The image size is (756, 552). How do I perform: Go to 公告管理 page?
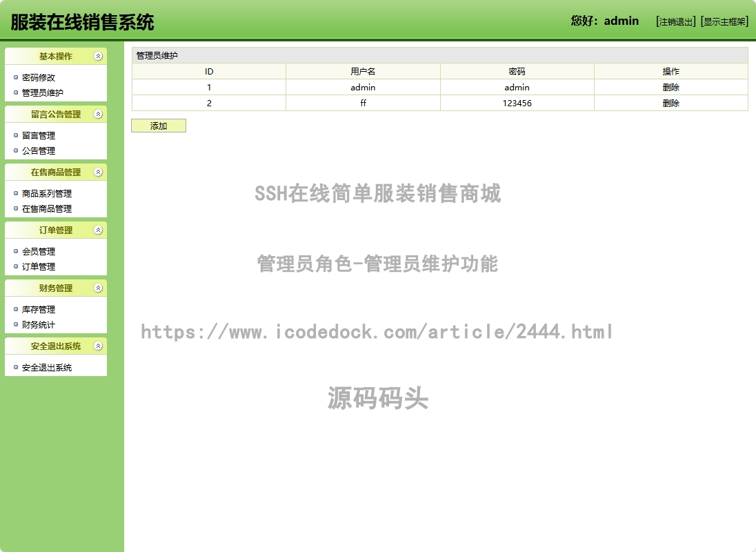tap(39, 151)
